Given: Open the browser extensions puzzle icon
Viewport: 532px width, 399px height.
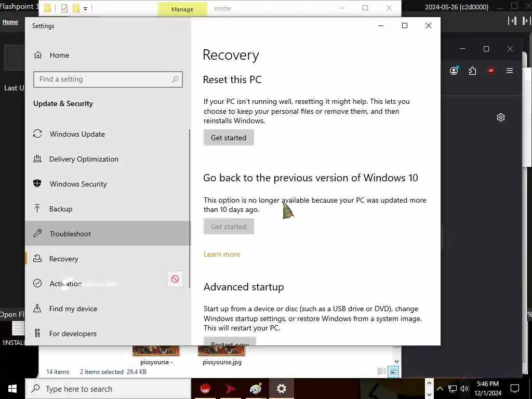Looking at the screenshot, I should coord(472,71).
